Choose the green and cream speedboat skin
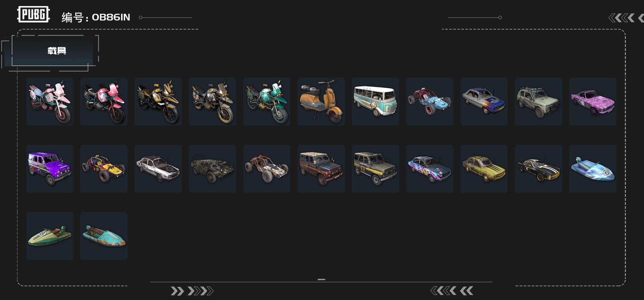This screenshot has width=644, height=300. pos(50,236)
